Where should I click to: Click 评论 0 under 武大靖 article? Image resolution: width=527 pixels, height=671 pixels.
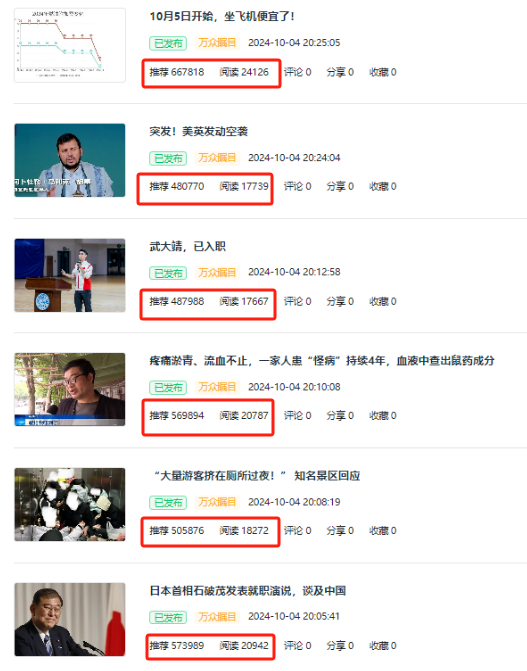298,301
